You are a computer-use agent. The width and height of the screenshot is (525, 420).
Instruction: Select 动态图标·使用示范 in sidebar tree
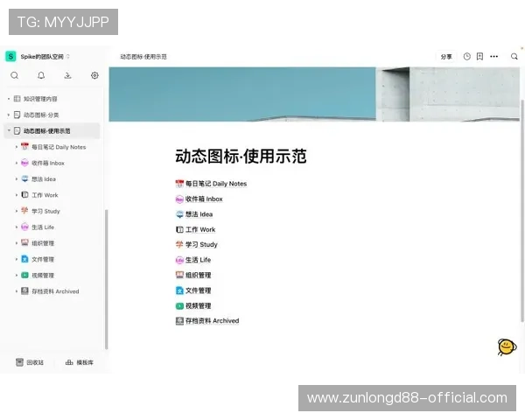[52, 131]
